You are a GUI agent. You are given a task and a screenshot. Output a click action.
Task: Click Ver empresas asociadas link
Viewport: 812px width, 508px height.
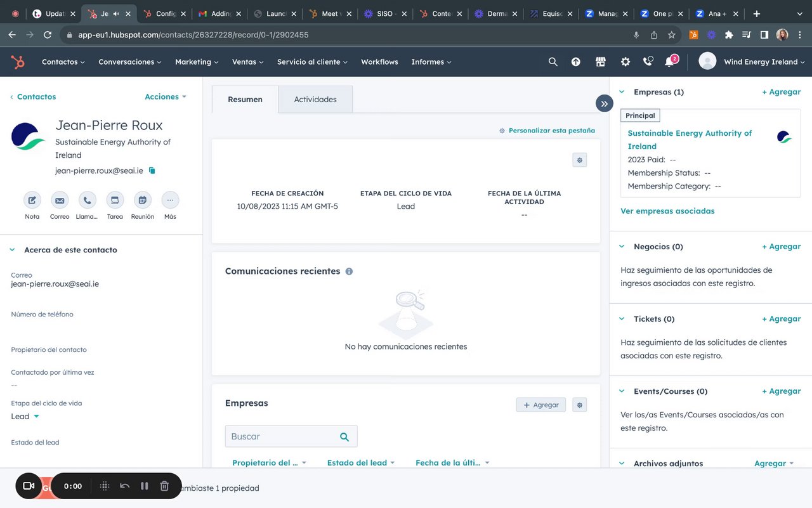(667, 211)
